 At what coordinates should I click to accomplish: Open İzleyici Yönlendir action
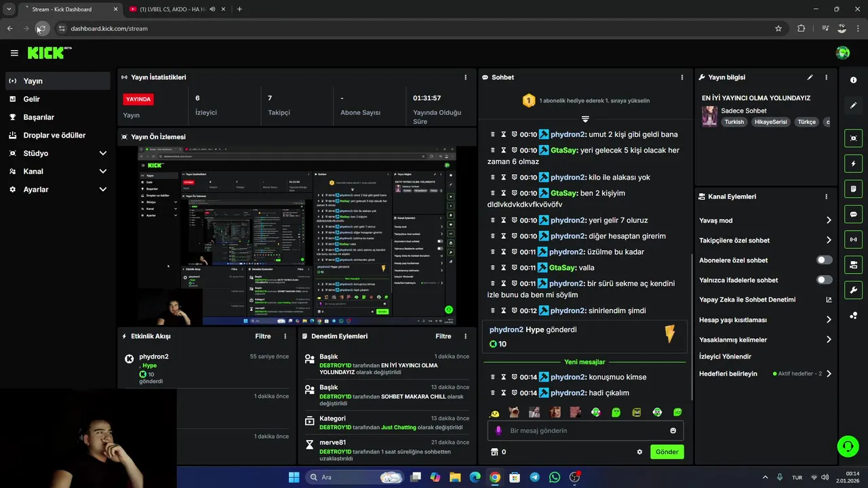[726, 357]
